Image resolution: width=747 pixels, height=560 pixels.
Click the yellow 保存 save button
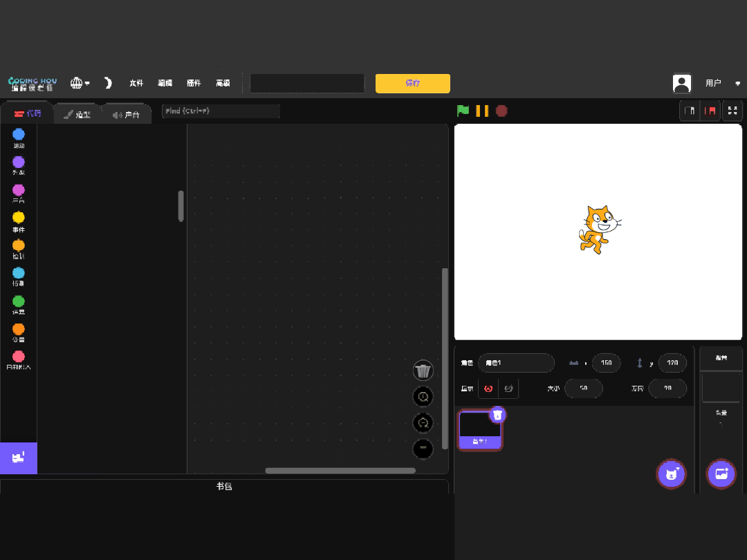coord(412,83)
